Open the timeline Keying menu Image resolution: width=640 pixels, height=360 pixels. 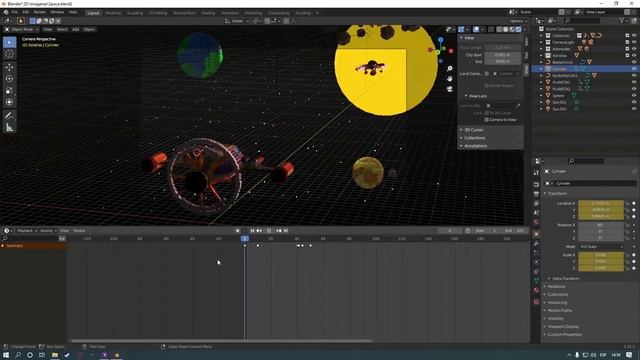point(48,231)
